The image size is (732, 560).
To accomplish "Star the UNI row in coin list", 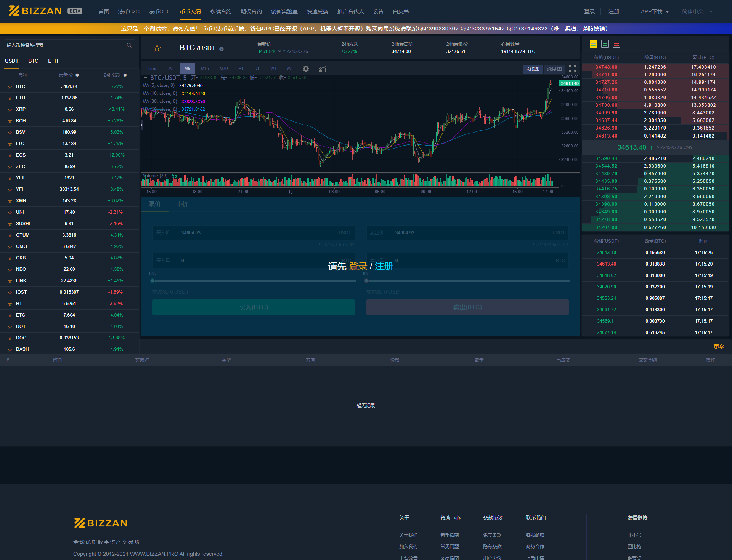I will (x=10, y=213).
